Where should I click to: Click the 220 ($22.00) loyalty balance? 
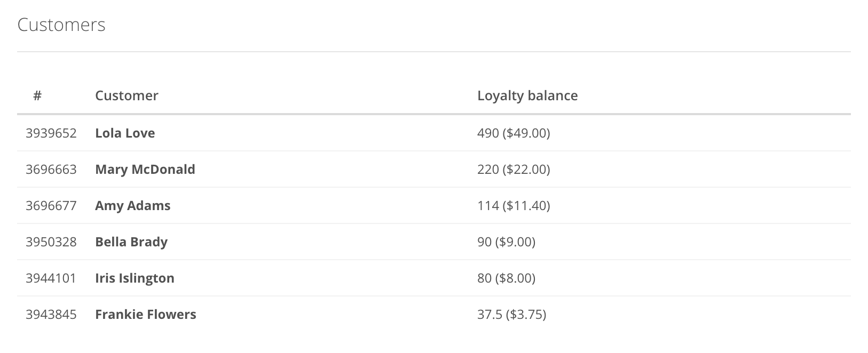pos(514,169)
